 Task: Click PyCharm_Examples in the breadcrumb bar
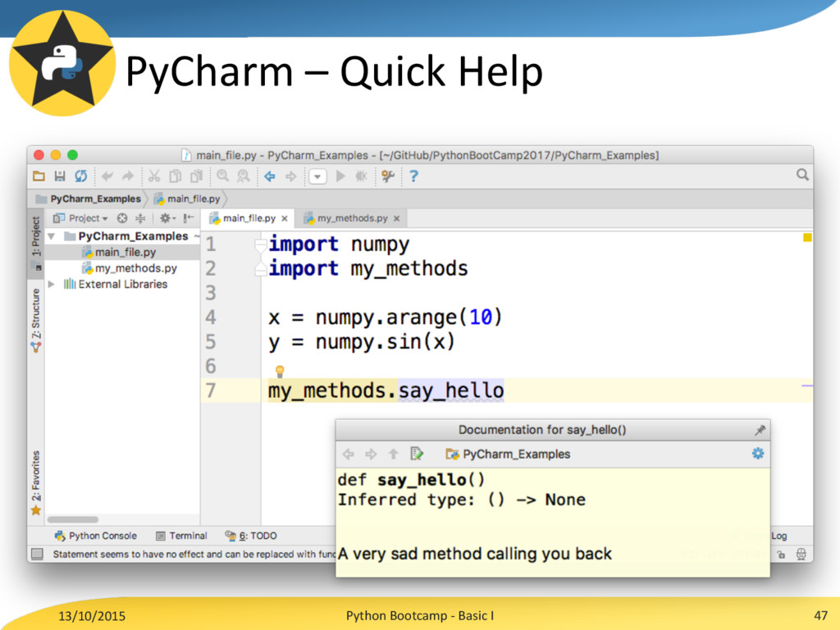click(95, 199)
